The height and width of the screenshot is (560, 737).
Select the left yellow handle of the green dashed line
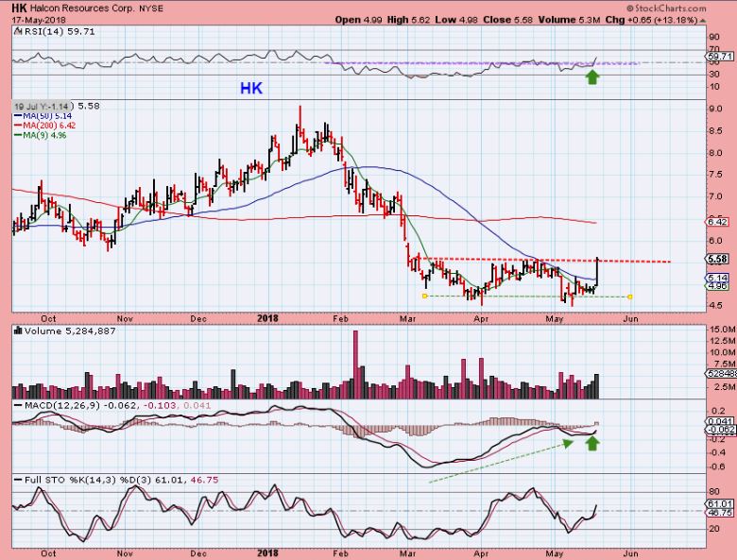(424, 296)
